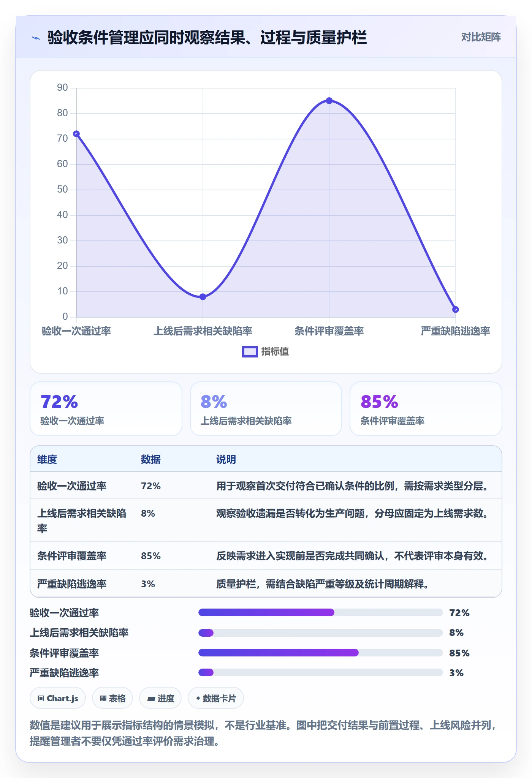Click the 85% progress bar for 条件评审覆盖率
Image resolution: width=532 pixels, height=778 pixels.
[x=321, y=653]
